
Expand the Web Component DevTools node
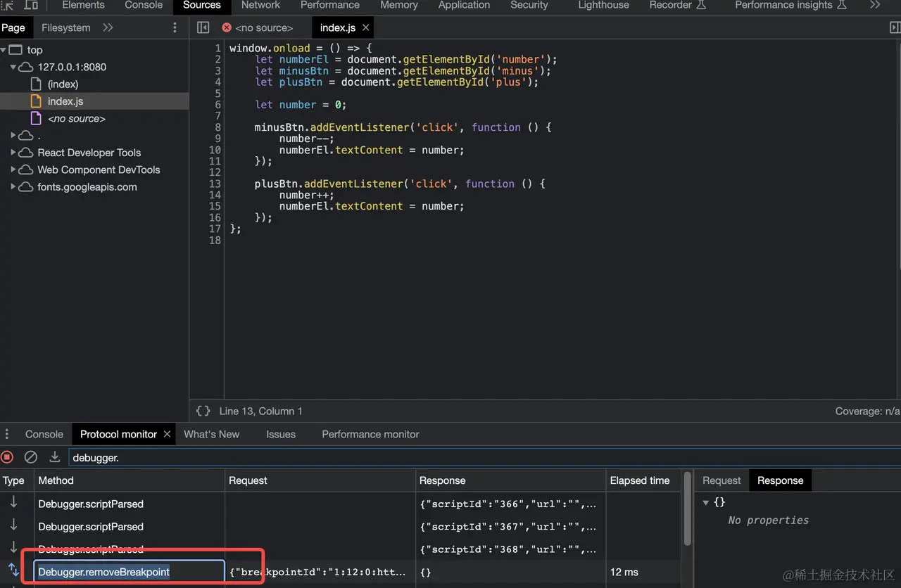[x=13, y=170]
